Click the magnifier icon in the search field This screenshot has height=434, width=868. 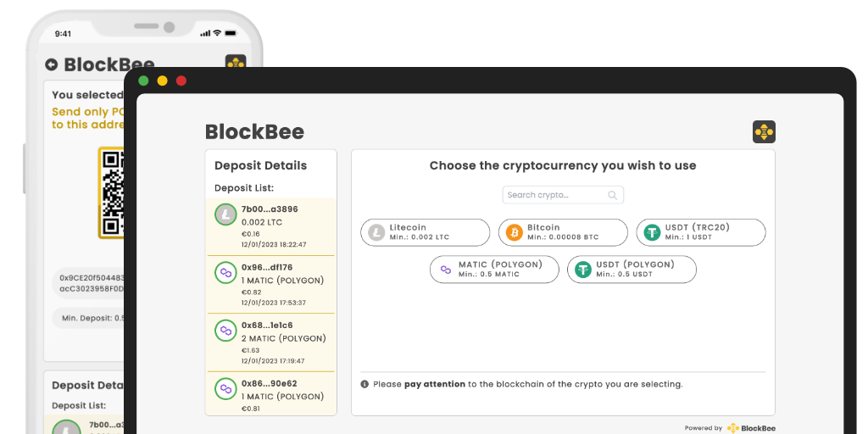tap(613, 195)
